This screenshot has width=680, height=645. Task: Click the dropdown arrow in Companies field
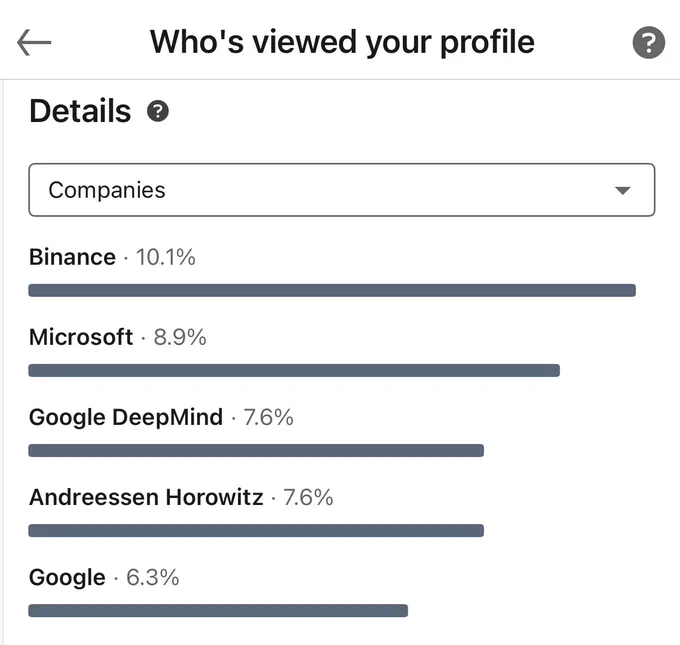point(623,190)
